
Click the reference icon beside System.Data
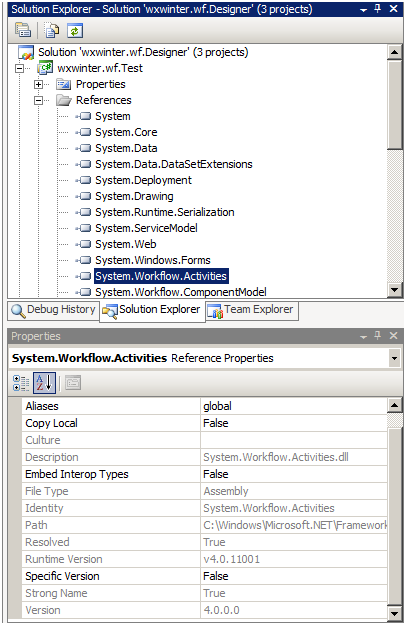83,148
